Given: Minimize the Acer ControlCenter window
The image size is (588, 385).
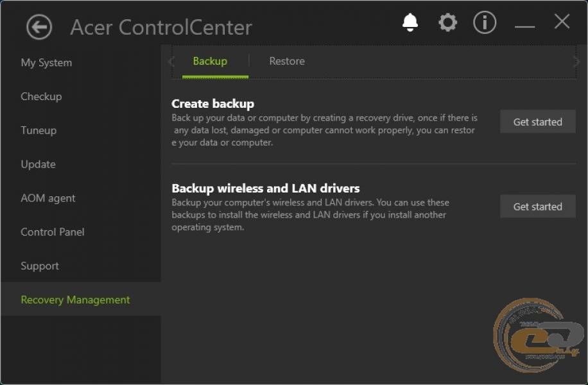Looking at the screenshot, I should (524, 26).
